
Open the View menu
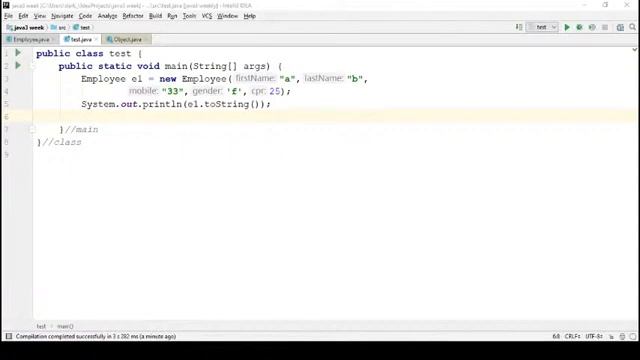tap(40, 16)
